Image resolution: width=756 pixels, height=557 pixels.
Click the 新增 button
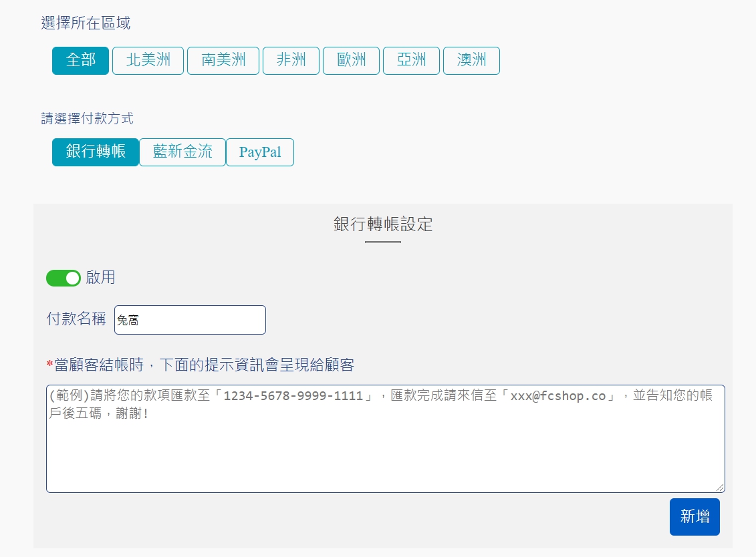click(695, 517)
